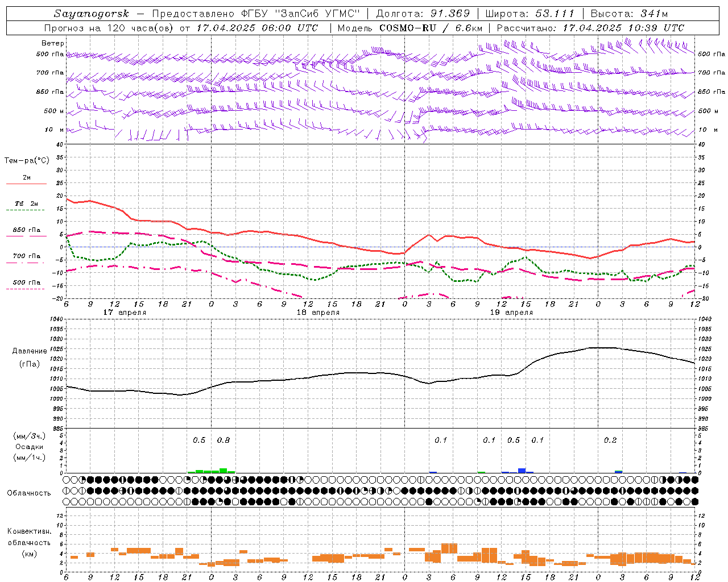Click the '(мм/1ч.)' precipitation unit label
The image size is (728, 582).
point(28,458)
